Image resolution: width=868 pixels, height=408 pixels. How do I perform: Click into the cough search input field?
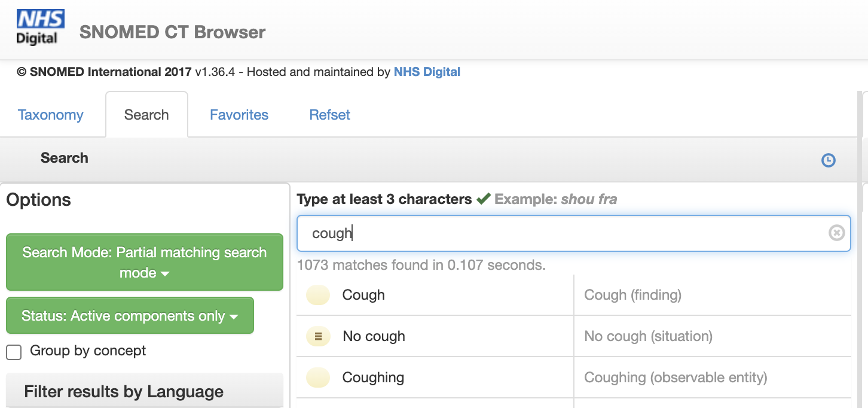(x=562, y=233)
